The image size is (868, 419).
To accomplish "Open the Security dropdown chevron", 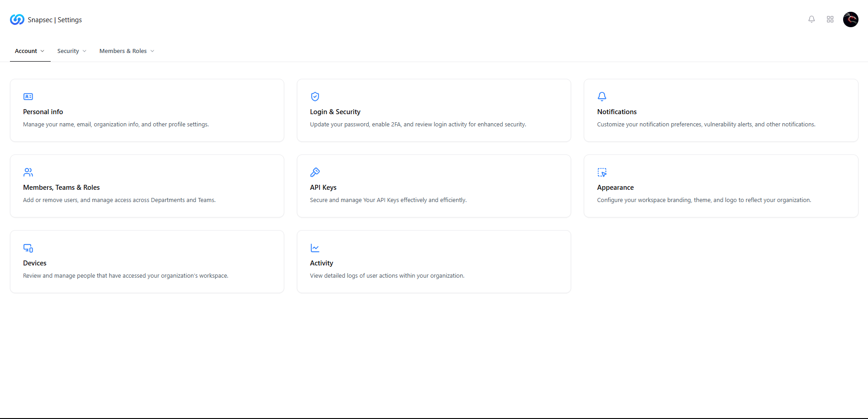I will click(84, 51).
